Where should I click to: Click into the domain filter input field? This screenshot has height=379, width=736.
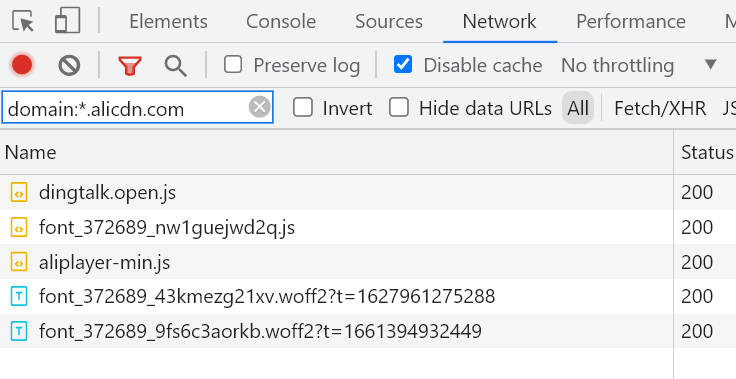click(127, 108)
